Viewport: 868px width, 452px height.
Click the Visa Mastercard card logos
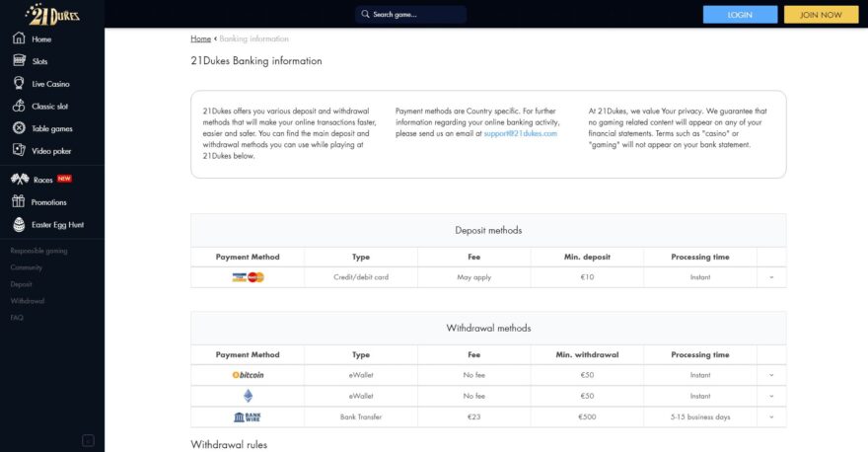(248, 277)
